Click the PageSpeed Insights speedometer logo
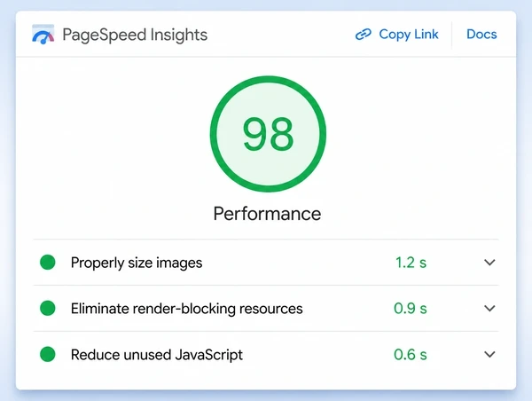 tap(43, 35)
